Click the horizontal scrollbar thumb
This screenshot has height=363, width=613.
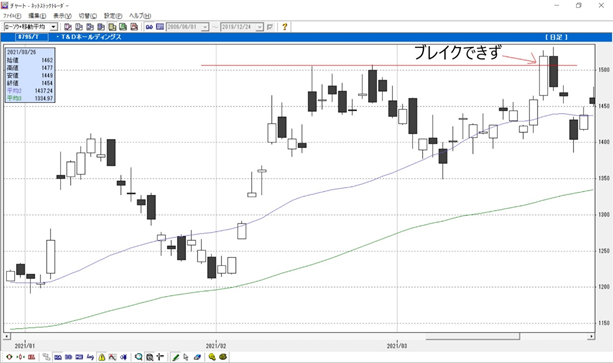(473, 336)
